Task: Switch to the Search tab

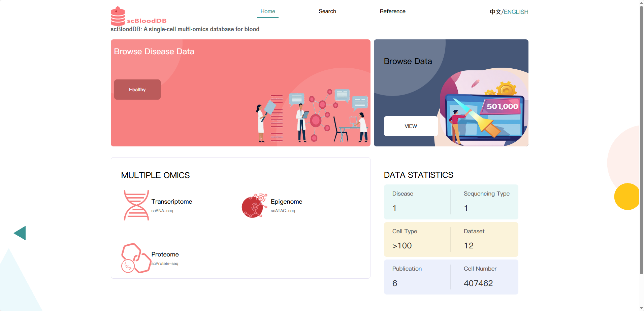Action: (327, 11)
